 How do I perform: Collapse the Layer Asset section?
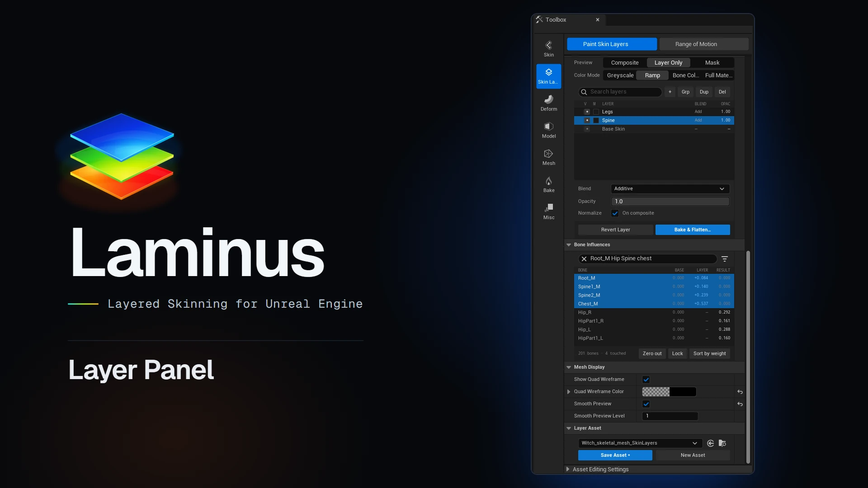569,428
